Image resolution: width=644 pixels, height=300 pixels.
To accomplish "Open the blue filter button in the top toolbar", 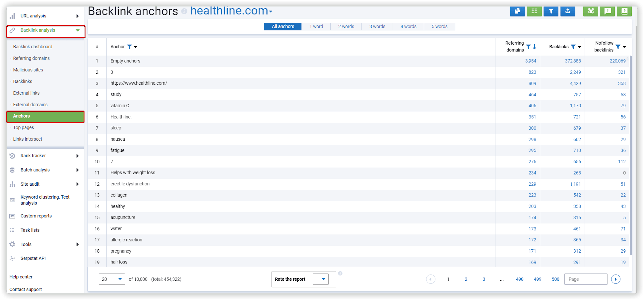I will point(551,11).
